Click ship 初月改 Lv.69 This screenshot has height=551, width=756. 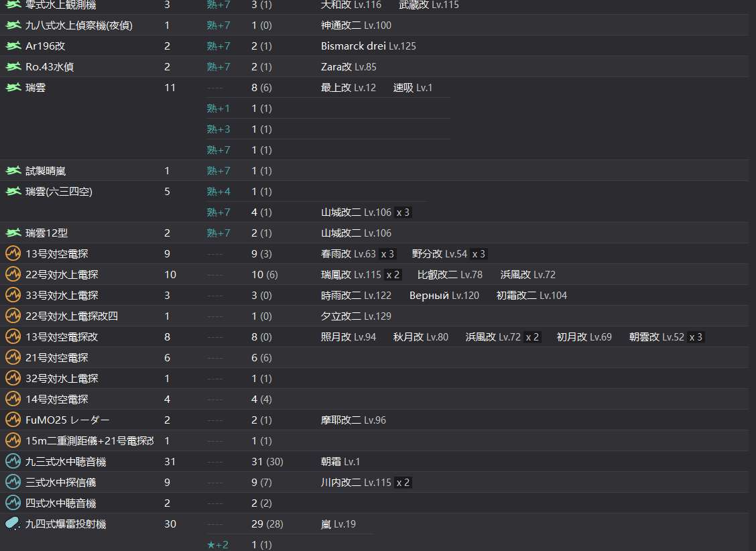click(584, 336)
